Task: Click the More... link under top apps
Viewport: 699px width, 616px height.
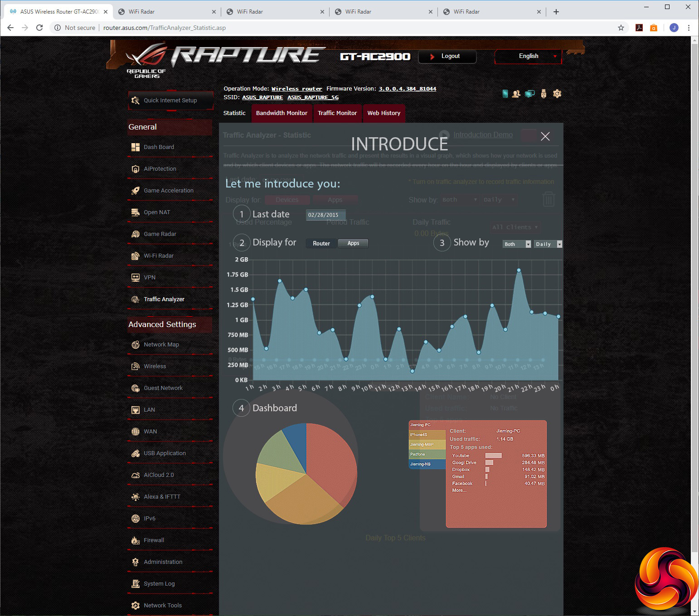Action: [x=459, y=491]
